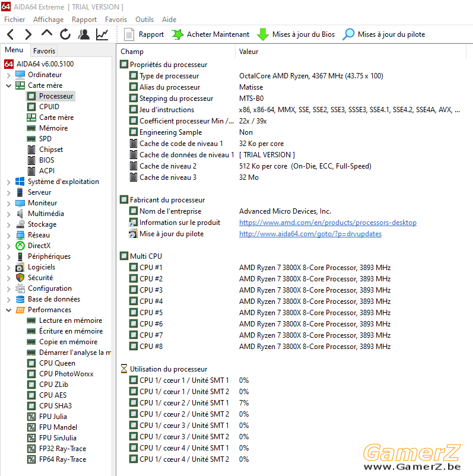Collapse the Performances tree node
The height and width of the screenshot is (476, 473).
coord(8,310)
